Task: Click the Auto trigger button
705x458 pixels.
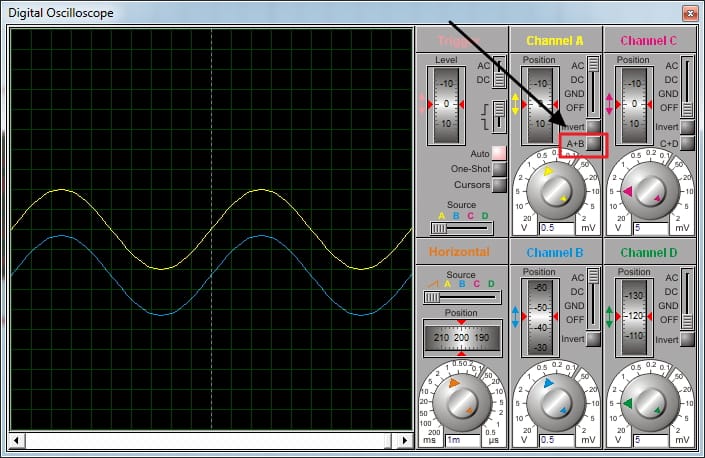Action: click(499, 153)
